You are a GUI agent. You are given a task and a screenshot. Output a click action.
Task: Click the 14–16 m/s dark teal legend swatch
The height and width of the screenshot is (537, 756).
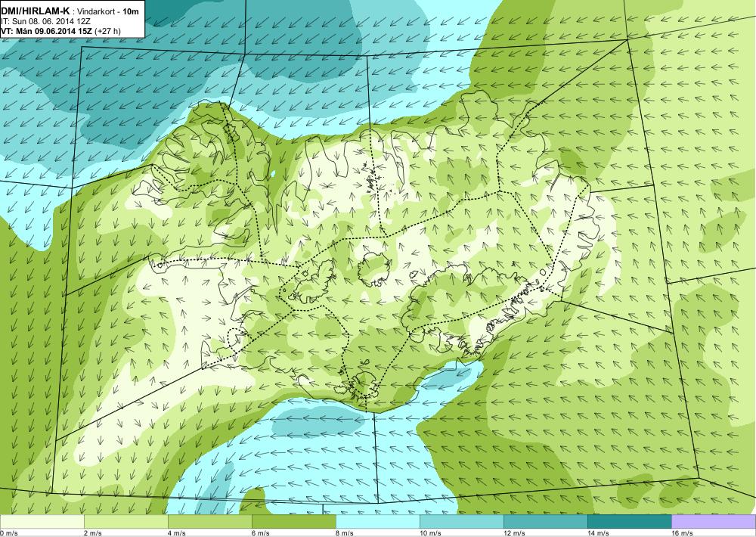pyautogui.click(x=629, y=522)
